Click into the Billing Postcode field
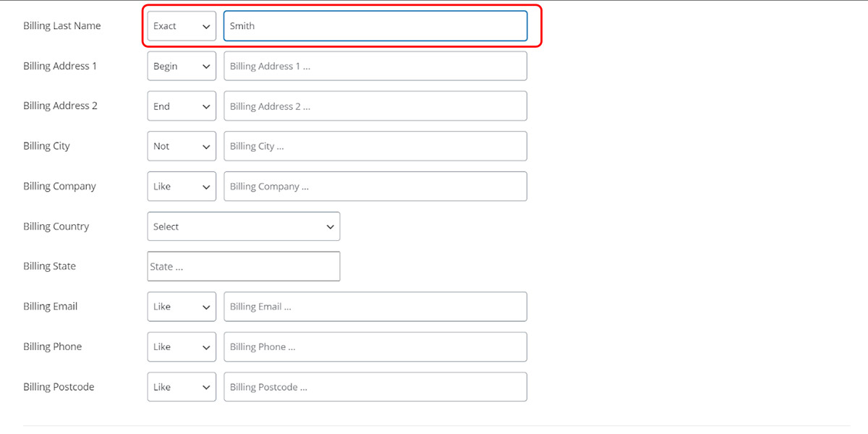 (x=375, y=387)
